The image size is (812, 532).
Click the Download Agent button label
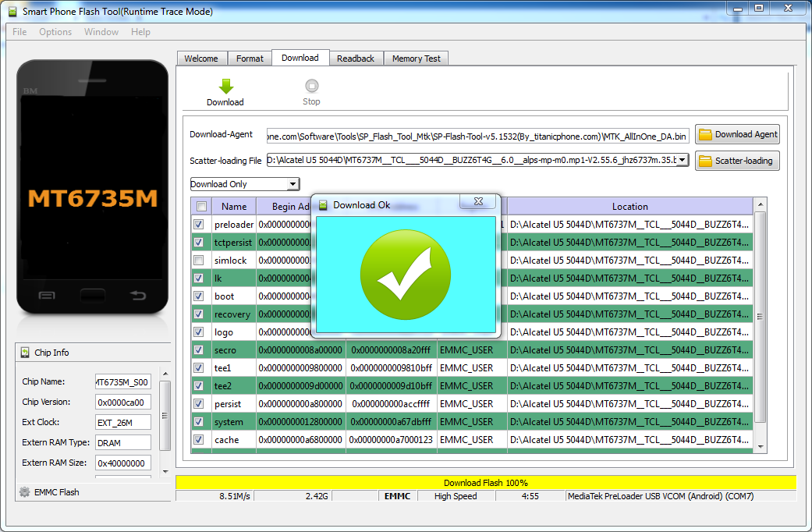(746, 135)
